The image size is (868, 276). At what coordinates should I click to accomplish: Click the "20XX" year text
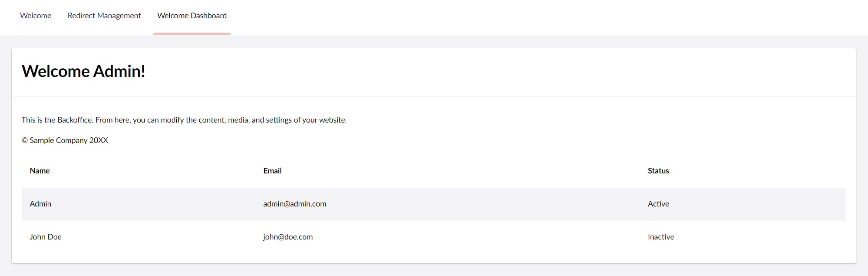tap(99, 140)
